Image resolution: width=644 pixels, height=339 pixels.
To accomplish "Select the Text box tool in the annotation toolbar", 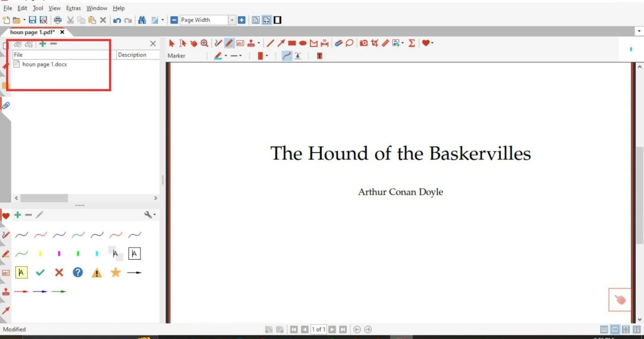I will click(x=240, y=43).
